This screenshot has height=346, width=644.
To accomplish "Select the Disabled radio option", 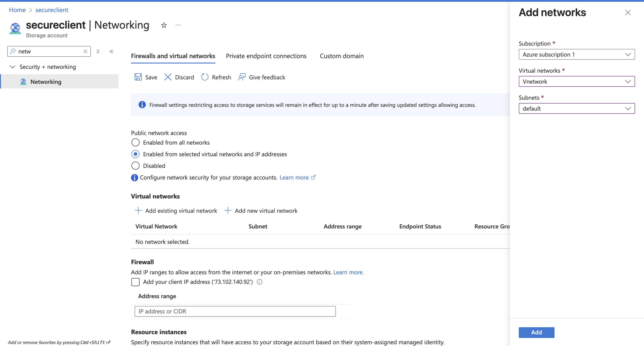I will click(x=135, y=166).
